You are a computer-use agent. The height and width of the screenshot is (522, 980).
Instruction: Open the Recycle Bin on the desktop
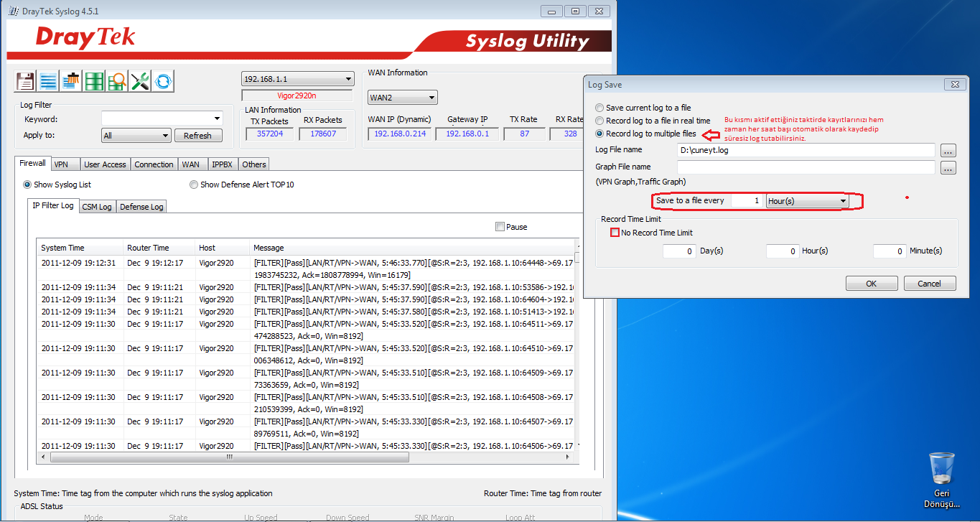coord(941,470)
